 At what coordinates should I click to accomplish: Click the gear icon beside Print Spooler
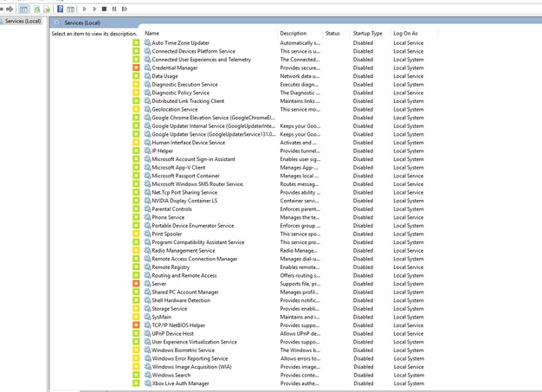point(147,234)
